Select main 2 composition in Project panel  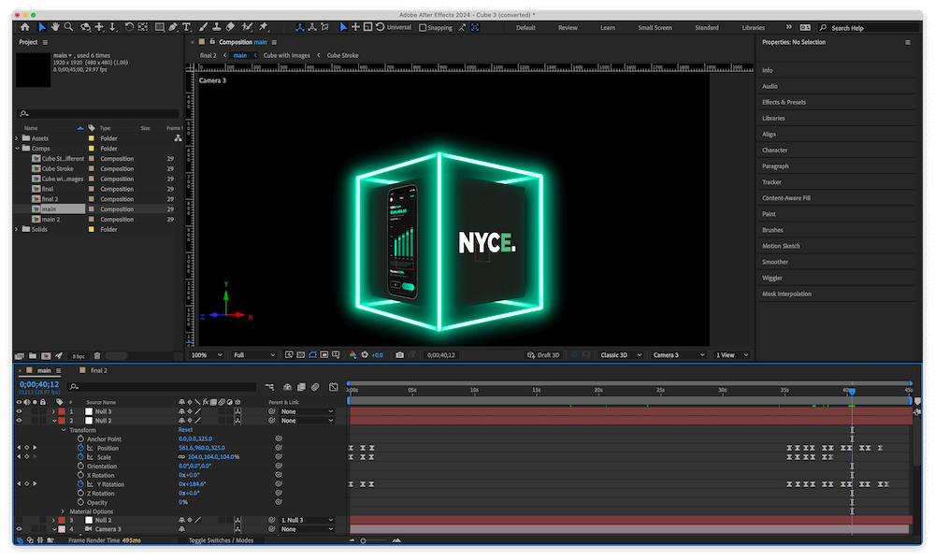pos(51,219)
